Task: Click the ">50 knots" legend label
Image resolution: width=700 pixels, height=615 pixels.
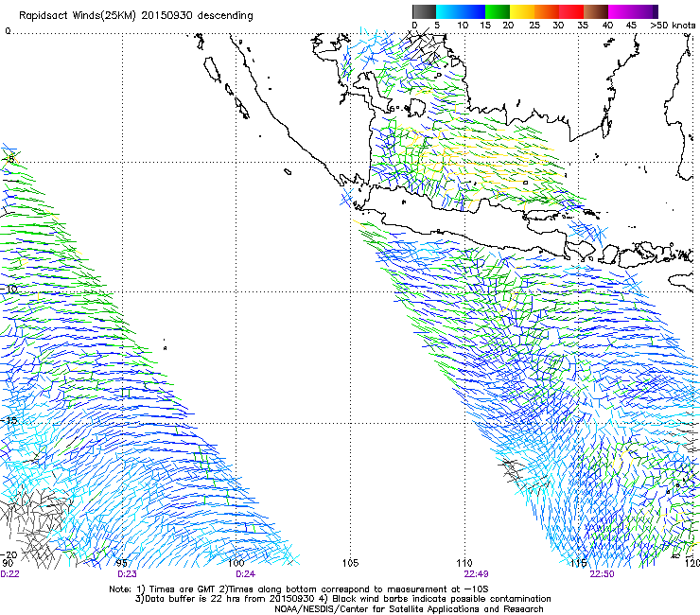Action: point(673,26)
